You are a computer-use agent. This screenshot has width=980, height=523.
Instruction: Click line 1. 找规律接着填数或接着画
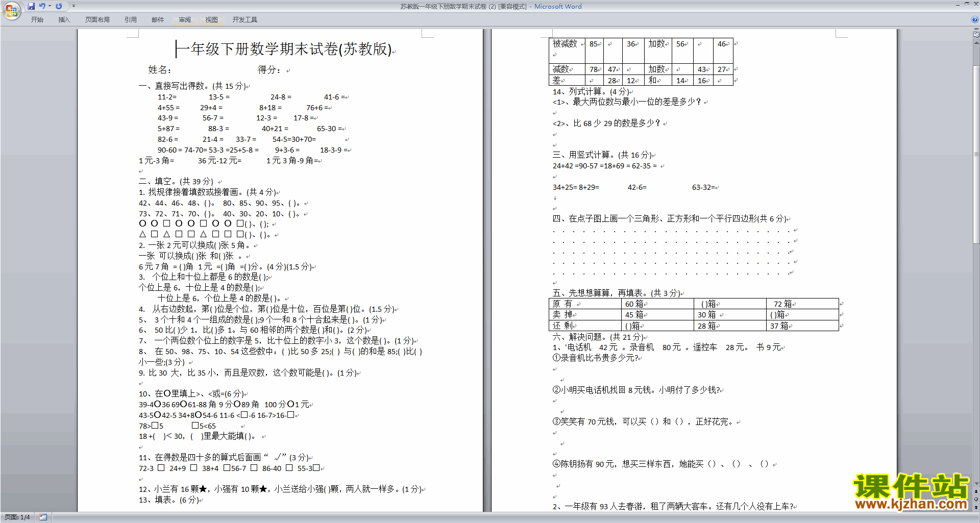(x=208, y=192)
